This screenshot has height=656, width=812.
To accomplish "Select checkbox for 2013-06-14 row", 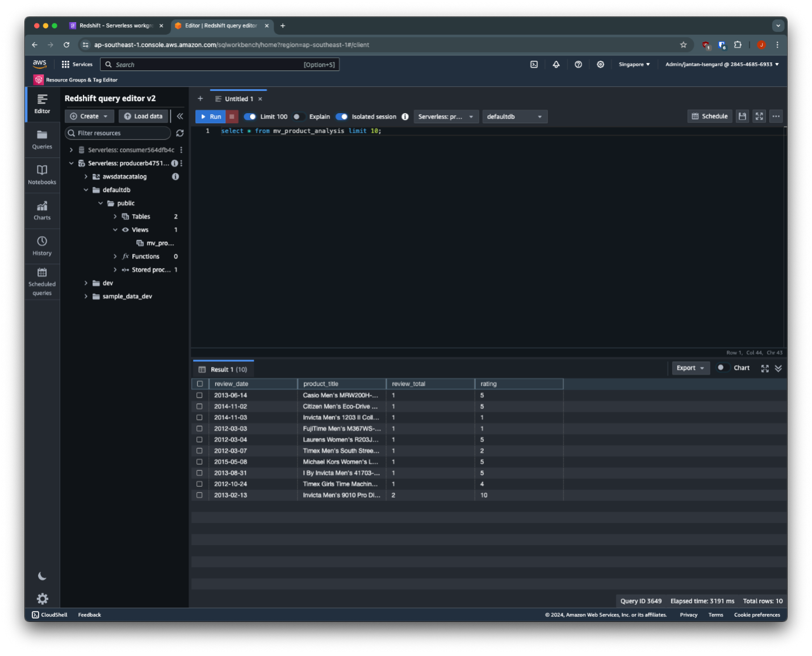I will [199, 395].
